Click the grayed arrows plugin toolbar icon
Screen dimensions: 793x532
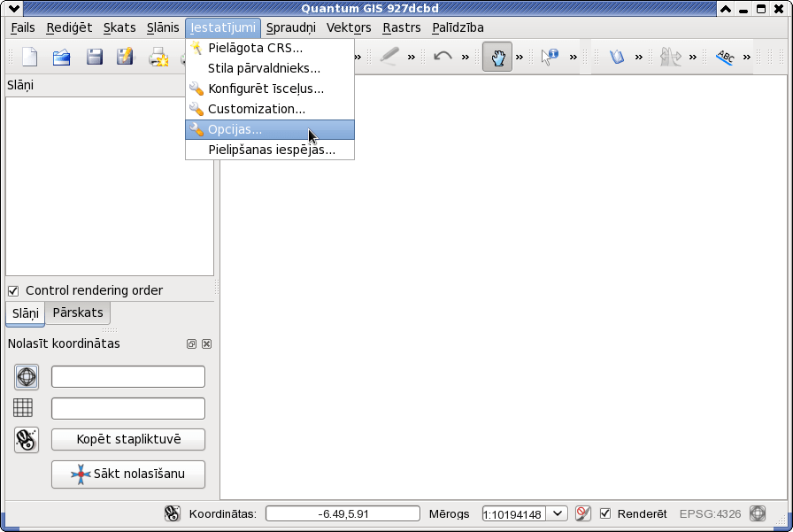[x=671, y=57]
